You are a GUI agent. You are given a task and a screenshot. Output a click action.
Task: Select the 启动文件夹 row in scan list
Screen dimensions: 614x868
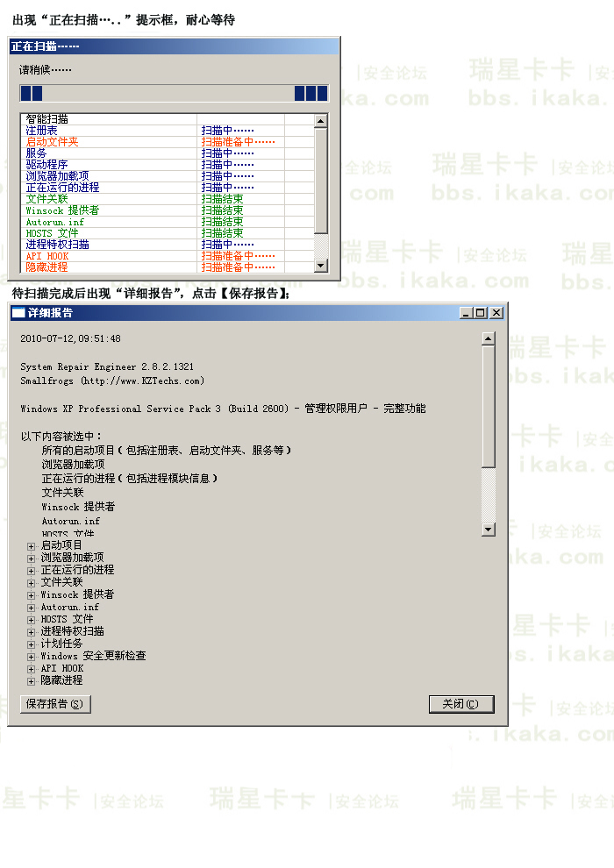coord(168,142)
